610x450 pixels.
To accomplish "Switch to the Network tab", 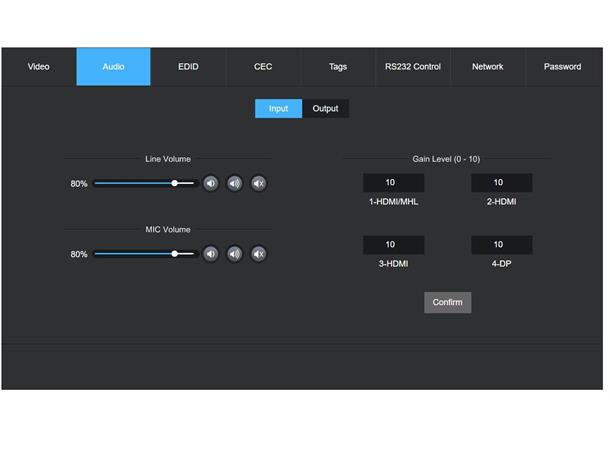I will click(487, 67).
